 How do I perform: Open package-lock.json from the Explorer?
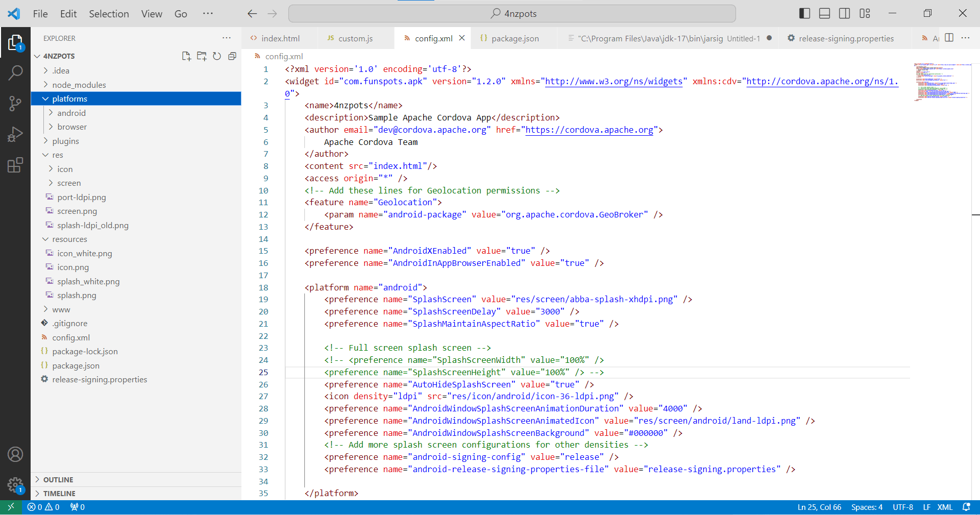pos(136,351)
